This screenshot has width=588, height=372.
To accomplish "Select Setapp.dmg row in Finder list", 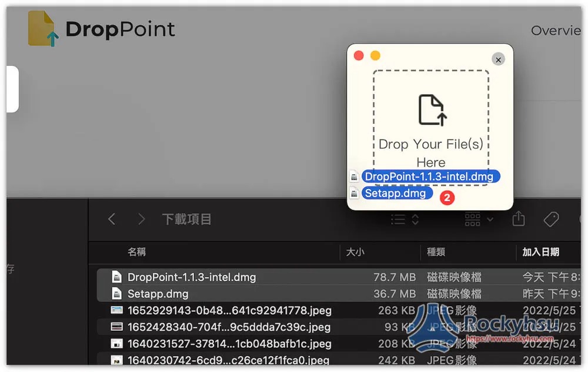I will [x=339, y=294].
